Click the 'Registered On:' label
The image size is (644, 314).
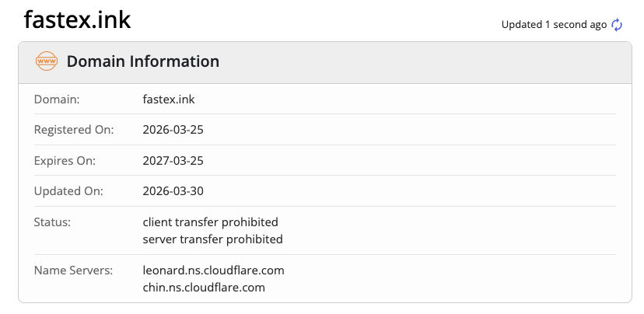click(x=74, y=130)
